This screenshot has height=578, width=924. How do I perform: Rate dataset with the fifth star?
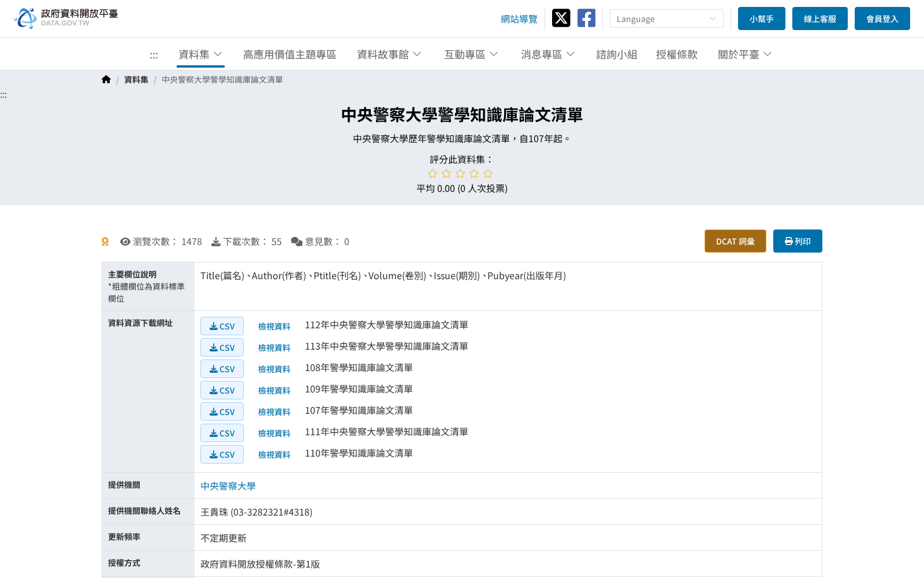click(488, 173)
